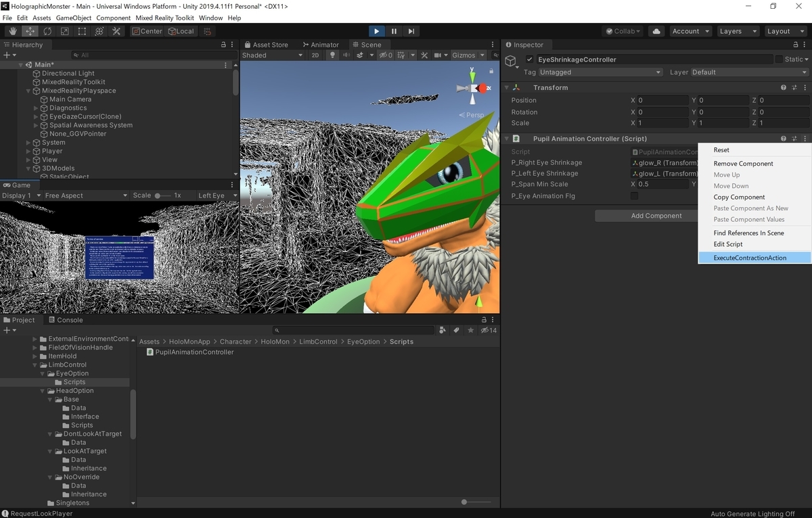Select the Move tool in the toolbar
This screenshot has height=518, width=812.
pyautogui.click(x=30, y=31)
